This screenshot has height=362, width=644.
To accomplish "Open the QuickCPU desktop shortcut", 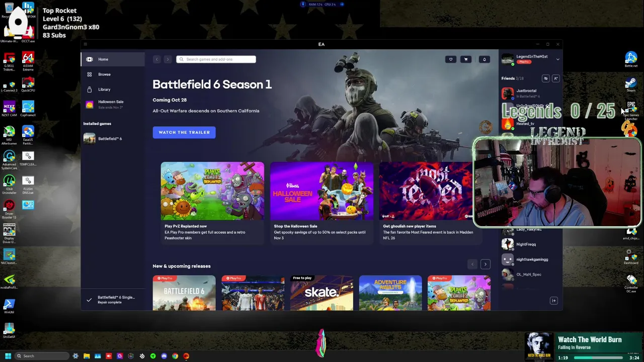I will tap(28, 84).
